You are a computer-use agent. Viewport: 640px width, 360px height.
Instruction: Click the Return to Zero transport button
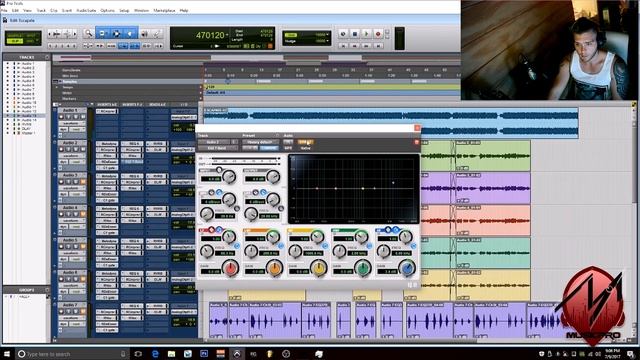[343, 46]
